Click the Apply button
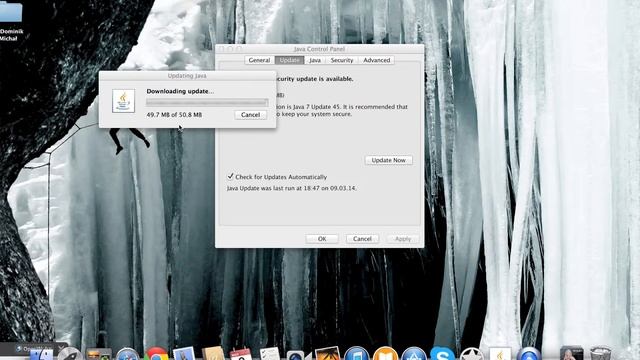640x360 pixels. [x=403, y=239]
